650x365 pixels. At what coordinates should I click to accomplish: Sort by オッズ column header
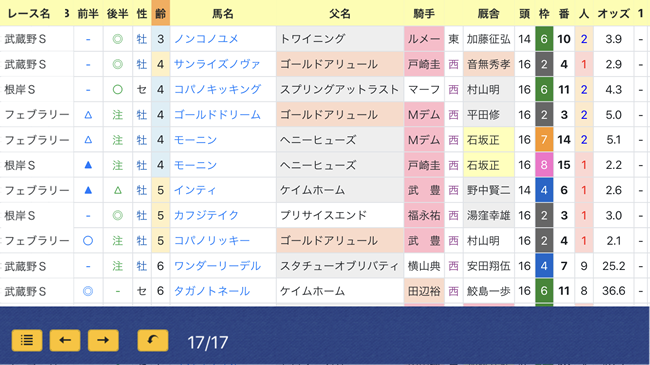pyautogui.click(x=614, y=14)
